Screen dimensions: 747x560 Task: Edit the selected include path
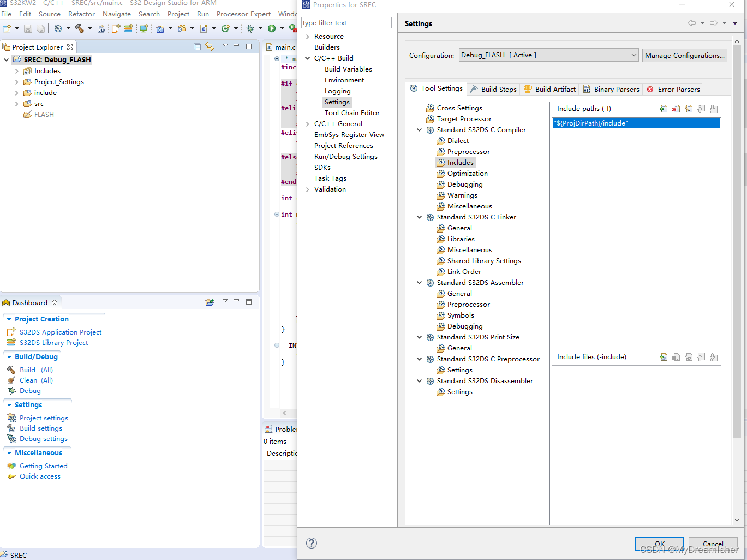689,109
